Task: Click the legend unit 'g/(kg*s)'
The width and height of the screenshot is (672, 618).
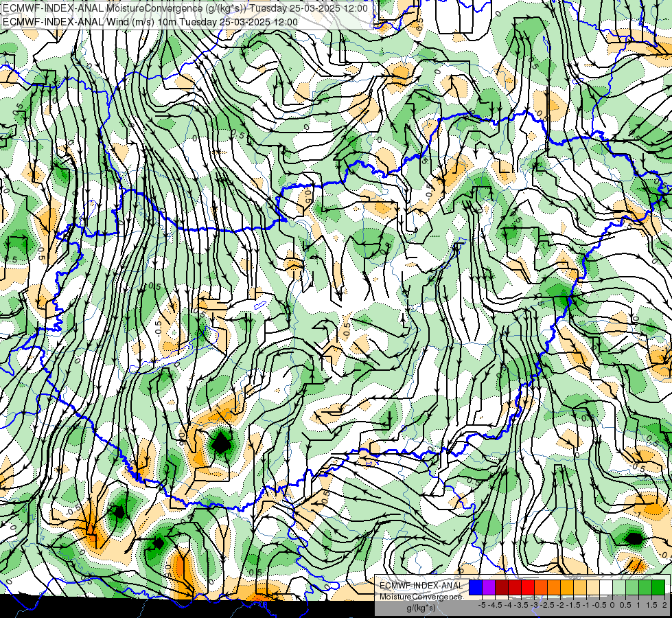Action: [421, 608]
